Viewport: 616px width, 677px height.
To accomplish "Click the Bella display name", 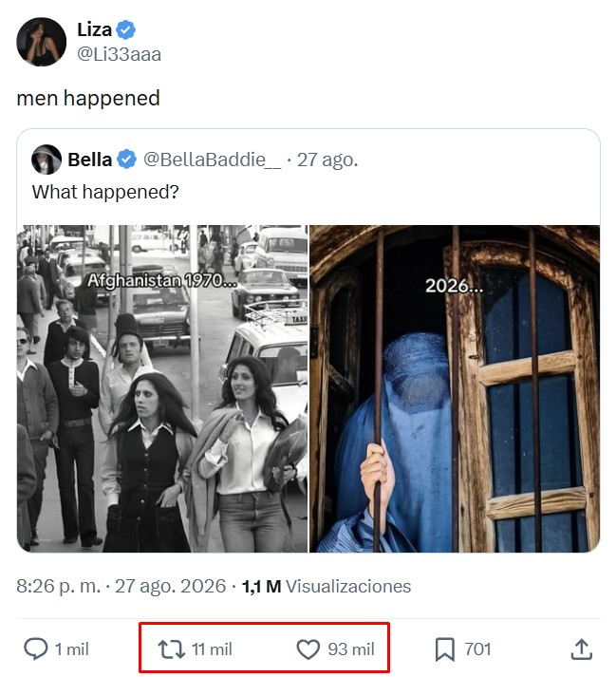I will pyautogui.click(x=90, y=160).
